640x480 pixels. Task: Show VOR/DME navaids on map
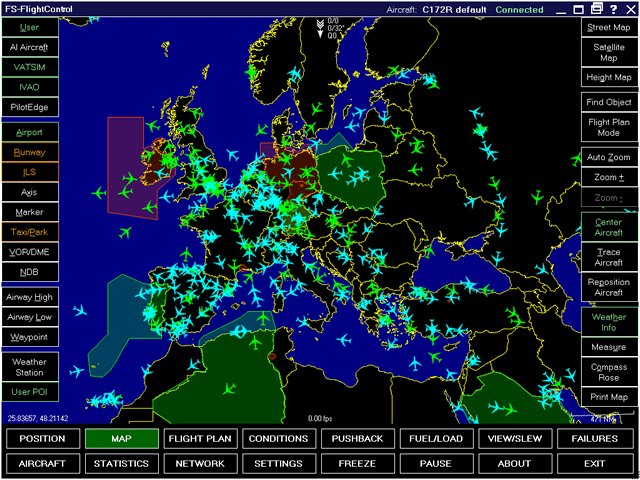(x=29, y=251)
